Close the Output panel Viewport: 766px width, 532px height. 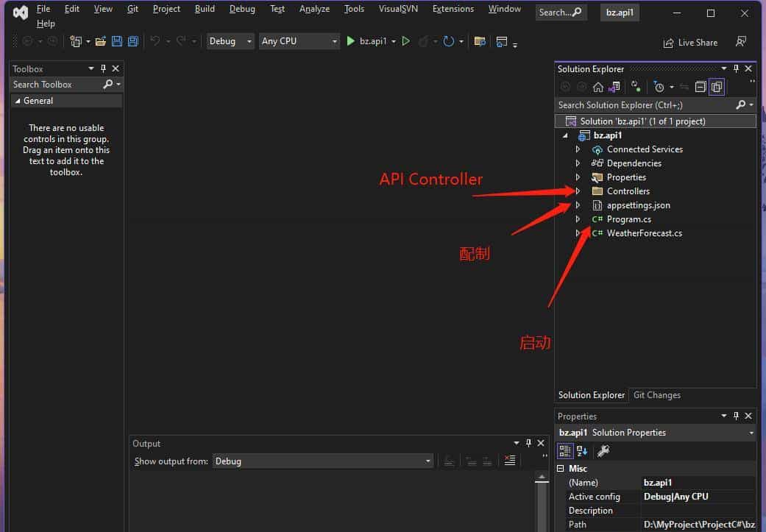[541, 443]
